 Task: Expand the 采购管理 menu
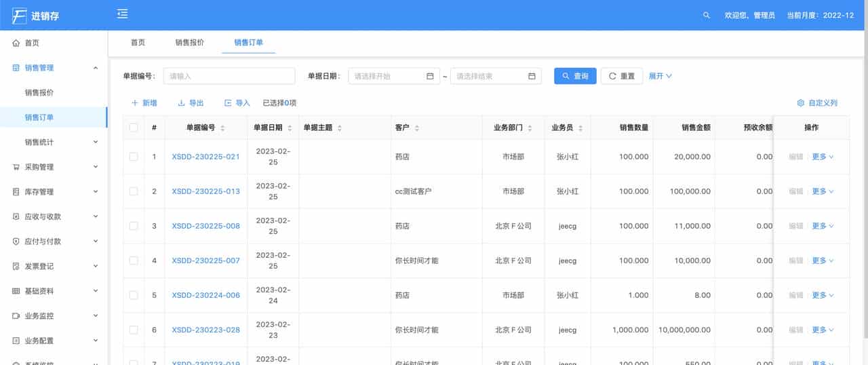pos(96,167)
